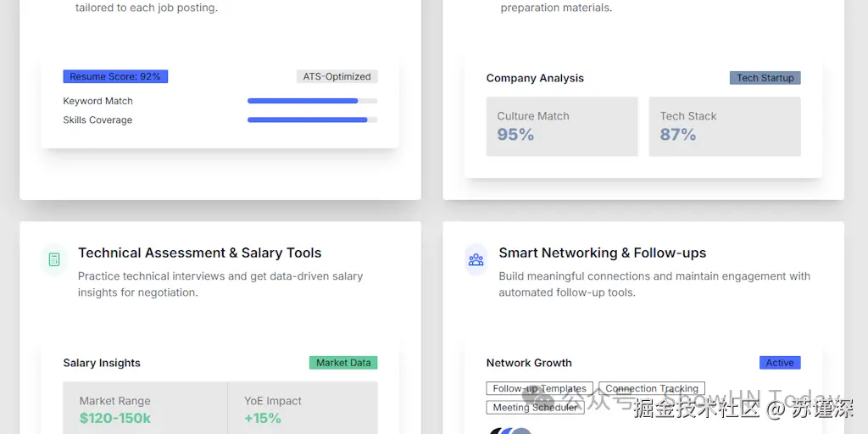The width and height of the screenshot is (868, 434).
Task: Open the Culture Match 95% tile
Action: point(561,126)
